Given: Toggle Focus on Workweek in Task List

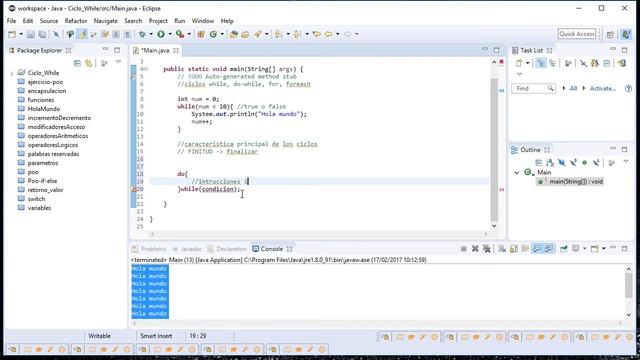Looking at the screenshot, I should 568,63.
